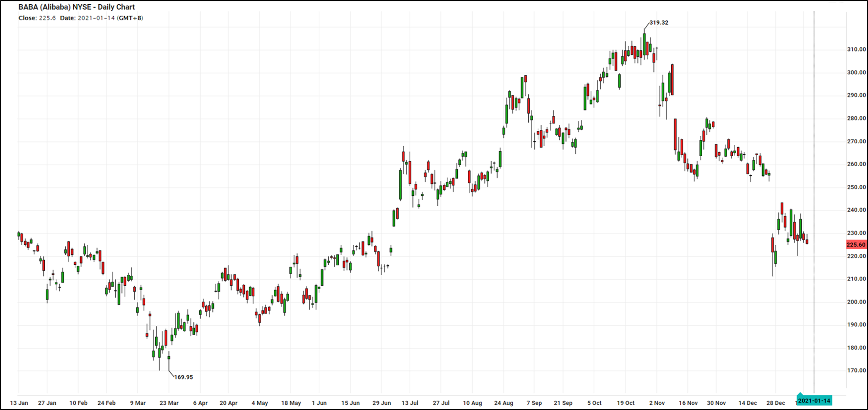Click the 7 Sep date axis label
The width and height of the screenshot is (868, 410).
click(534, 403)
